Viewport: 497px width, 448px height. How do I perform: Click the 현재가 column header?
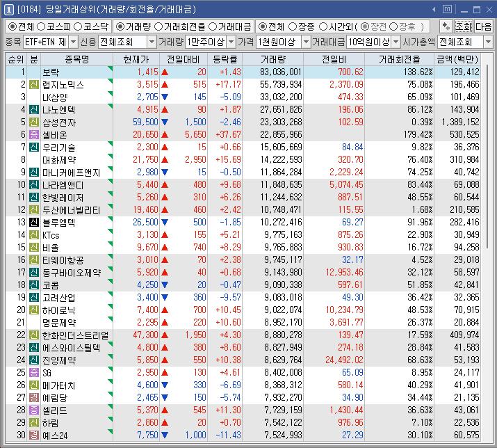[136, 59]
